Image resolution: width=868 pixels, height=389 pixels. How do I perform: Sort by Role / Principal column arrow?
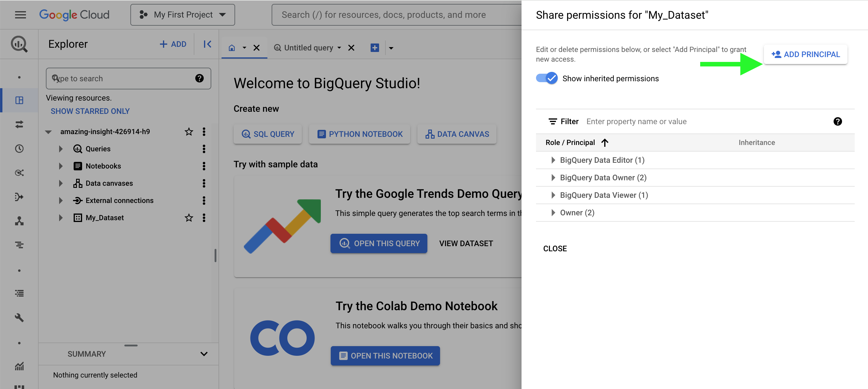tap(605, 143)
